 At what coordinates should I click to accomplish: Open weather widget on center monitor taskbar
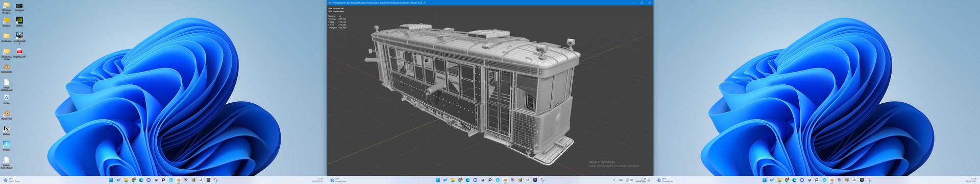click(338, 180)
